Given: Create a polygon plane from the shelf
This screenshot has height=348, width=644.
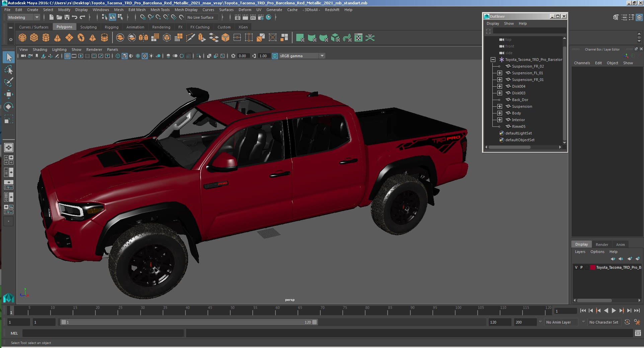Looking at the screenshot, I should (69, 38).
